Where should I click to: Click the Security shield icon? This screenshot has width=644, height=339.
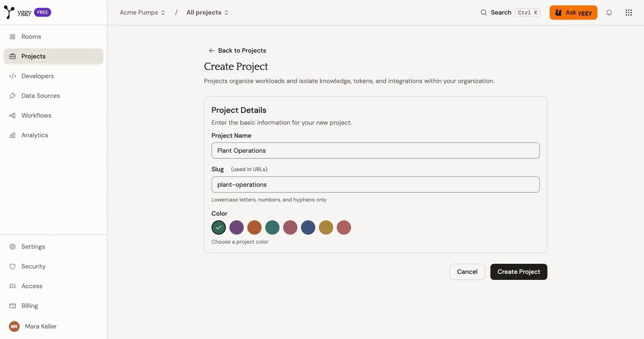click(13, 266)
